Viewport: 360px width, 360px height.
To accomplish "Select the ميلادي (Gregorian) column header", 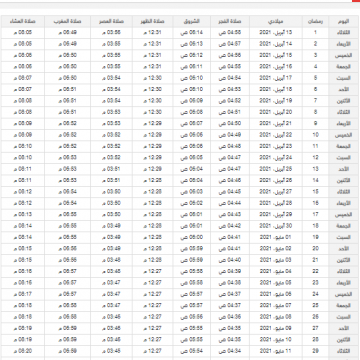I will point(276,21).
